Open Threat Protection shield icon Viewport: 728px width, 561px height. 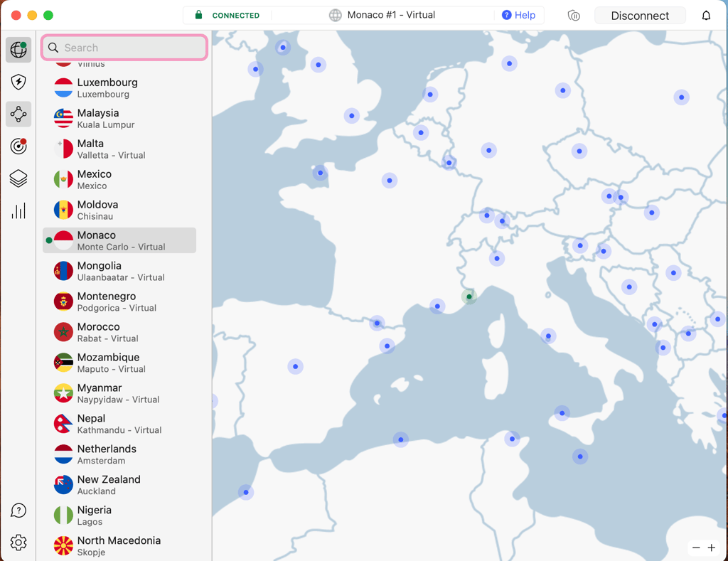[x=18, y=82]
